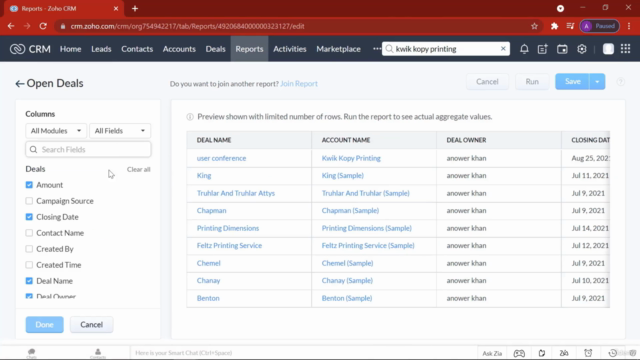Screen dimensions: 640x360
Task: Click the translate icon in bottom bar
Action: click(x=564, y=353)
